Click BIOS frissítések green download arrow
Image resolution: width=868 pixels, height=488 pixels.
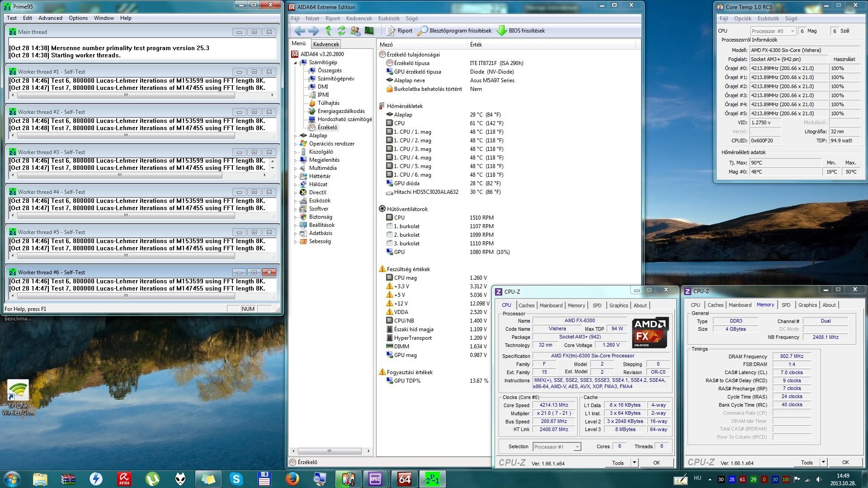coord(501,31)
